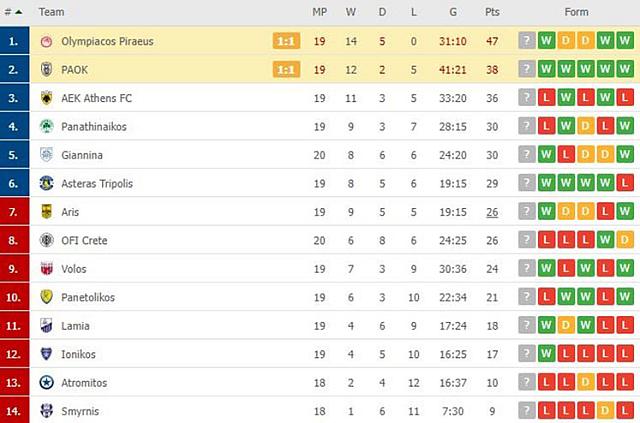The image size is (640, 423).
Task: Click the Volos club crest icon
Action: click(46, 269)
